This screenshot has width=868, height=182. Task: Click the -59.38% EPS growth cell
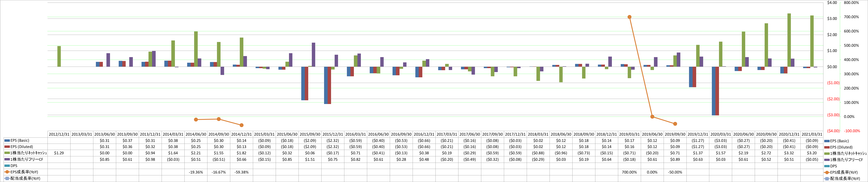click(x=242, y=172)
